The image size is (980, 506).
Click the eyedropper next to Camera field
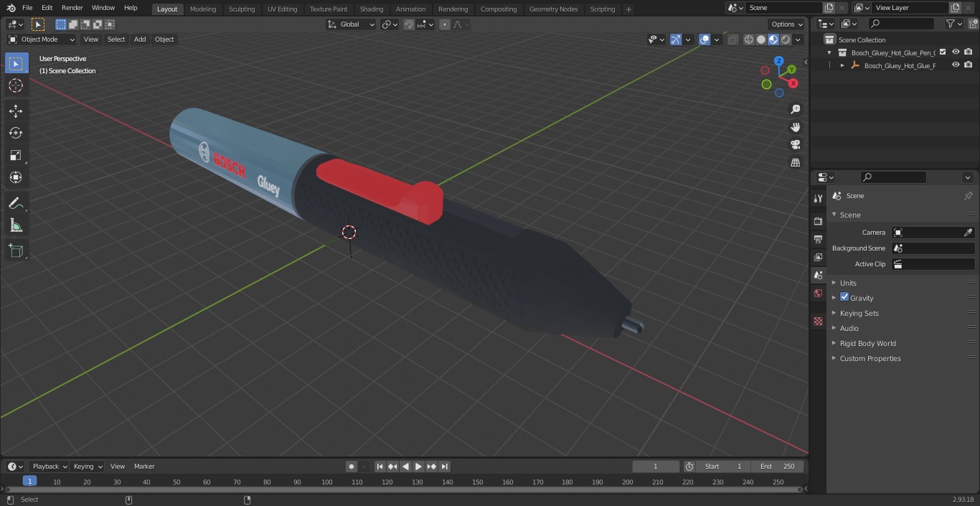968,233
